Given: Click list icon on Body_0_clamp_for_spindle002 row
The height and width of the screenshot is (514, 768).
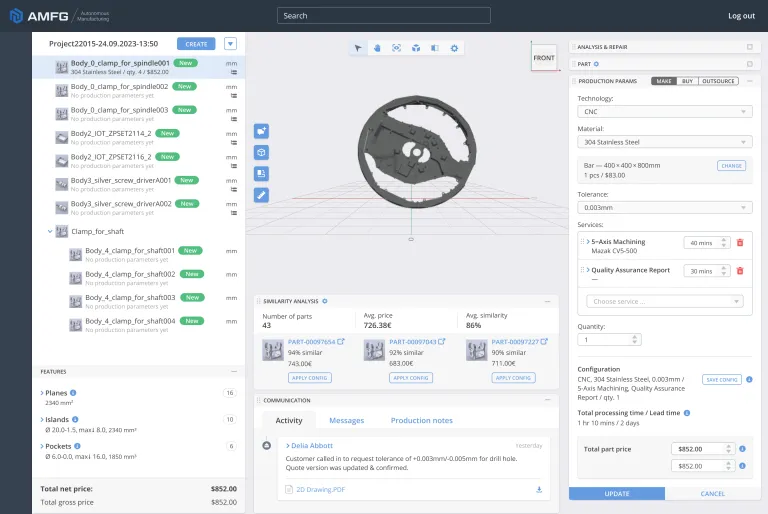Looking at the screenshot, I should click(234, 96).
